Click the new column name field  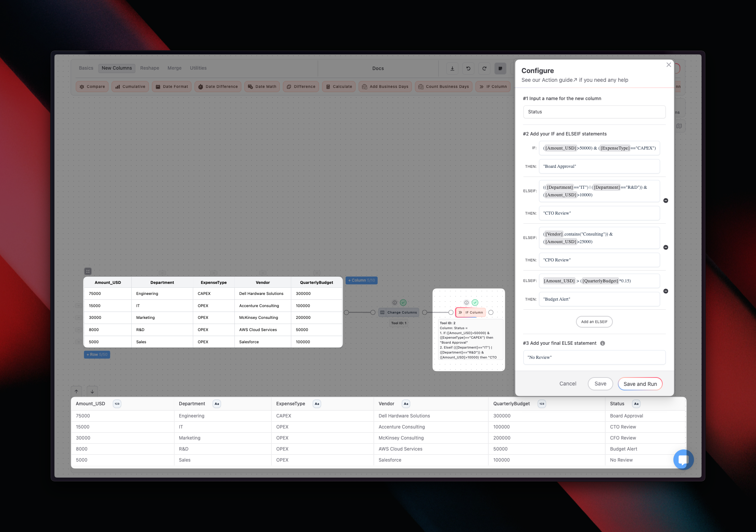tap(594, 112)
